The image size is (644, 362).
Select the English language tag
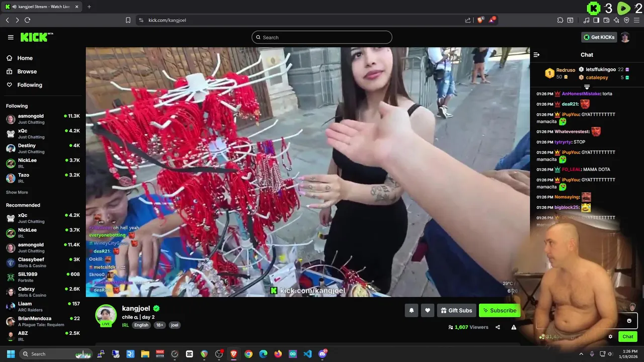pos(141,325)
